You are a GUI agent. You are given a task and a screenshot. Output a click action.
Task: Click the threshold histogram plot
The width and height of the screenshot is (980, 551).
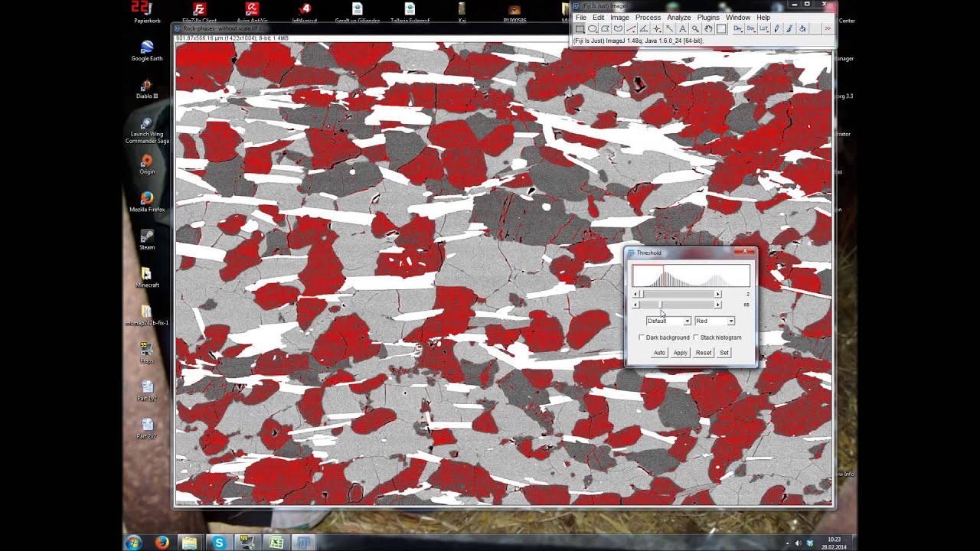691,275
